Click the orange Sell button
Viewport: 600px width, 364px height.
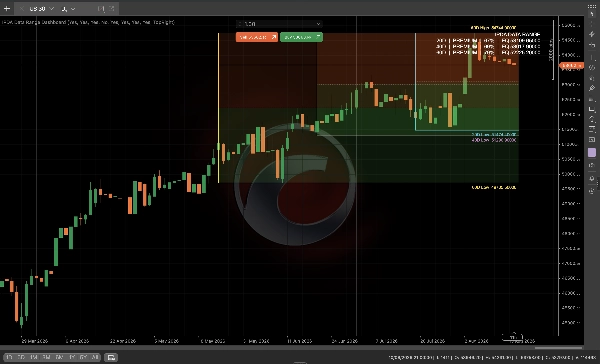(x=257, y=37)
